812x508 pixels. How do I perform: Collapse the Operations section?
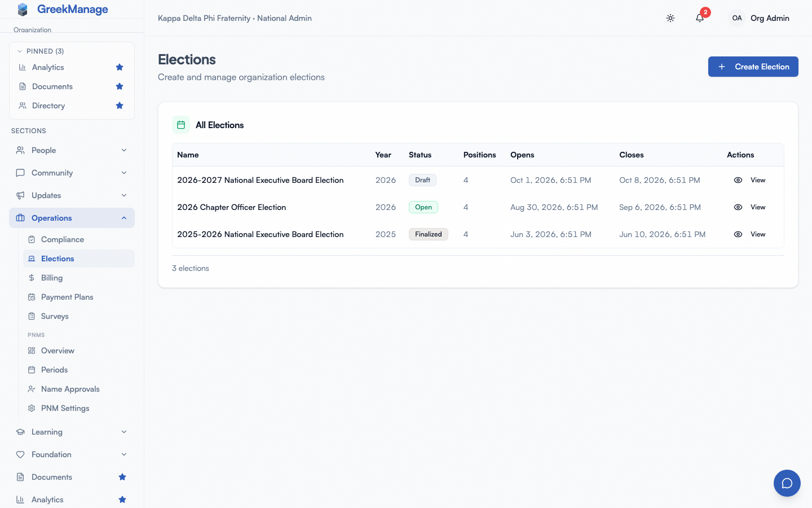pos(72,218)
